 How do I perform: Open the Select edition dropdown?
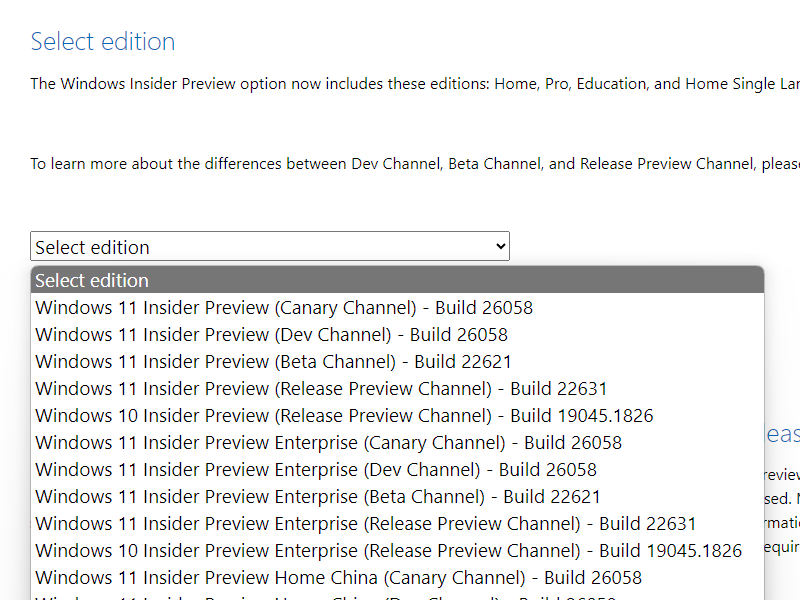(x=270, y=246)
